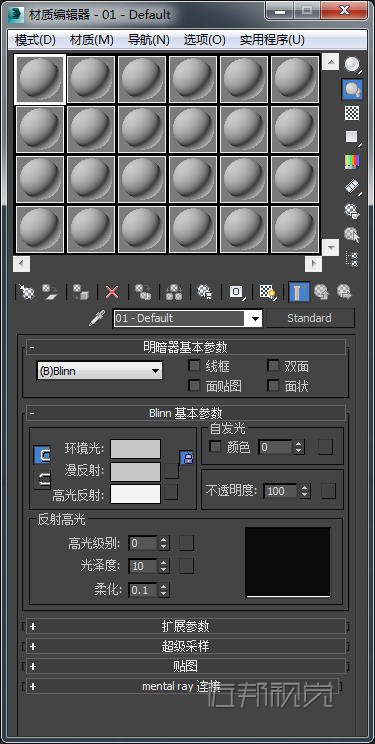The height and width of the screenshot is (744, 375).
Task: Click the 光泽度 spinner arrows
Action: 163,566
